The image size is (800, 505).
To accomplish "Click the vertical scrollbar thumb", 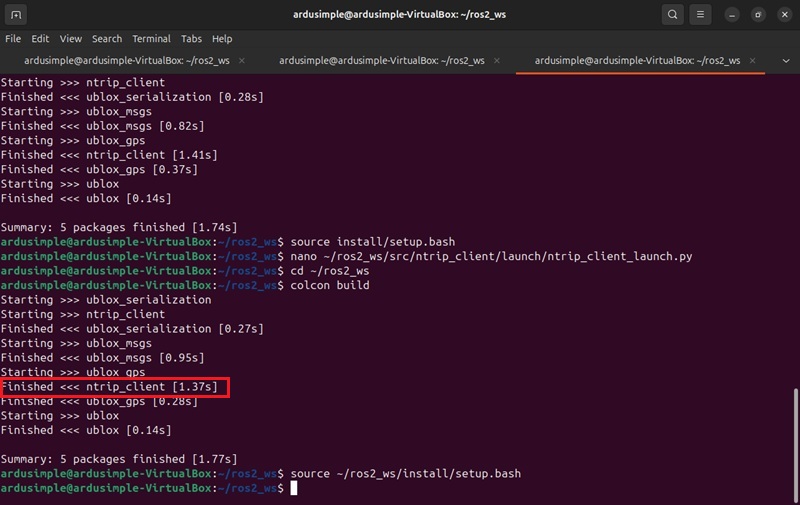I will tap(795, 440).
